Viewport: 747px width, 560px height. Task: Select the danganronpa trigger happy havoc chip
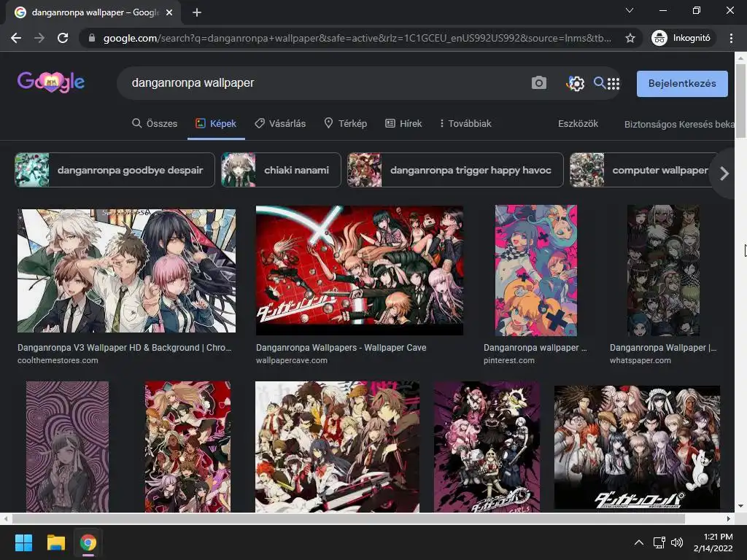point(455,170)
